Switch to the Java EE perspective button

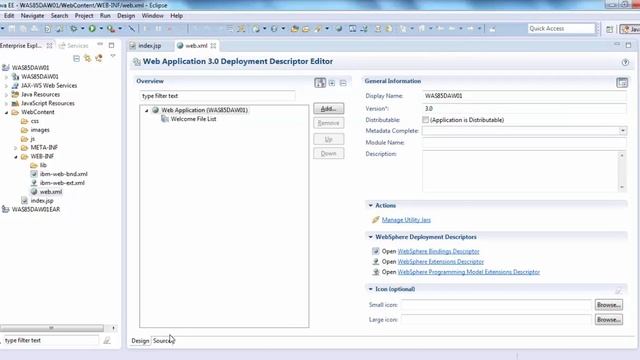coord(630,29)
